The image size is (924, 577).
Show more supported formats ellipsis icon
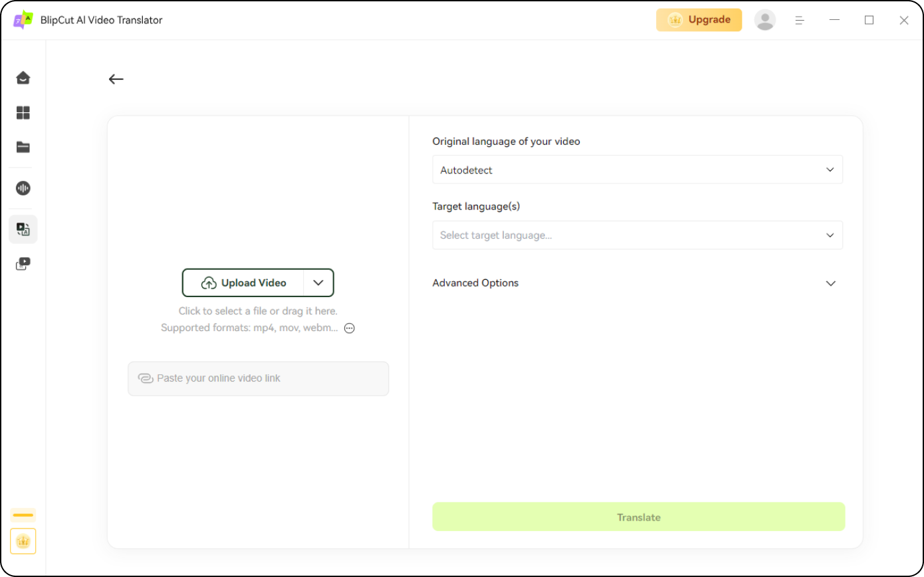(350, 328)
